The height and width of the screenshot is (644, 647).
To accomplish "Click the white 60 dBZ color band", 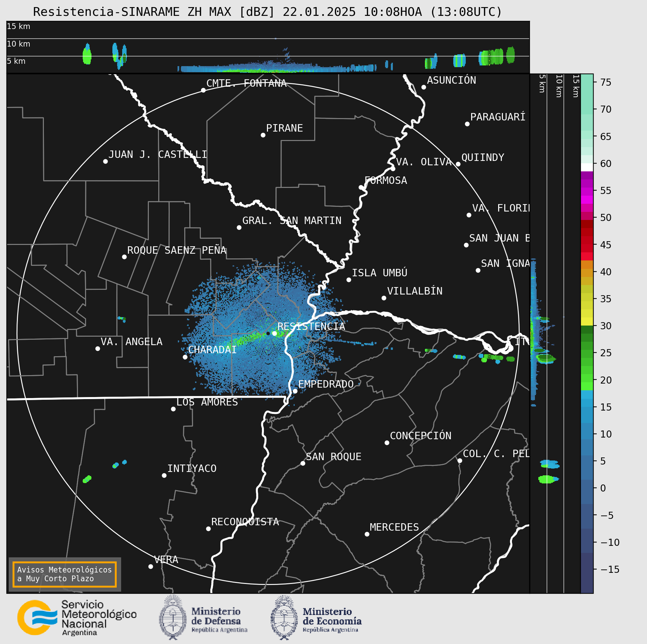I will pyautogui.click(x=587, y=167).
